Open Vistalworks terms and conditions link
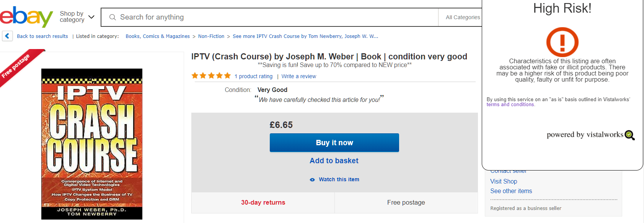 coord(510,105)
